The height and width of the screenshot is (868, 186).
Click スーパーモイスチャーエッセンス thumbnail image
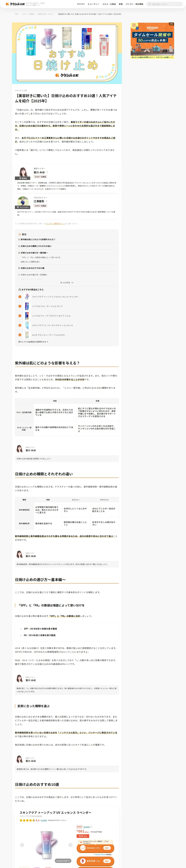point(27,325)
